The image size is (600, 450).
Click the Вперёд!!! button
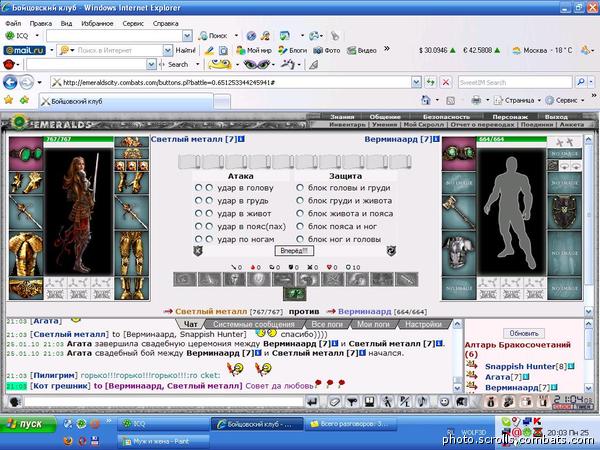point(294,251)
